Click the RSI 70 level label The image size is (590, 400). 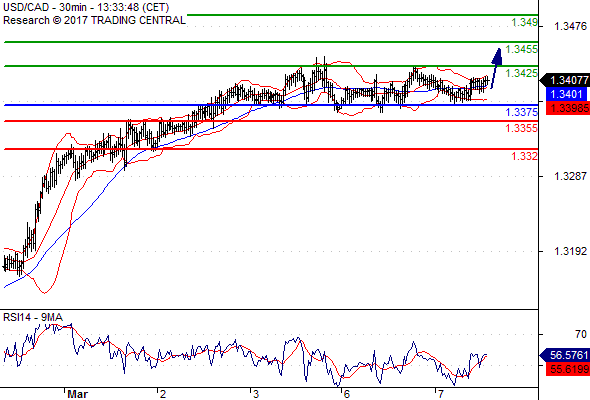click(x=581, y=334)
